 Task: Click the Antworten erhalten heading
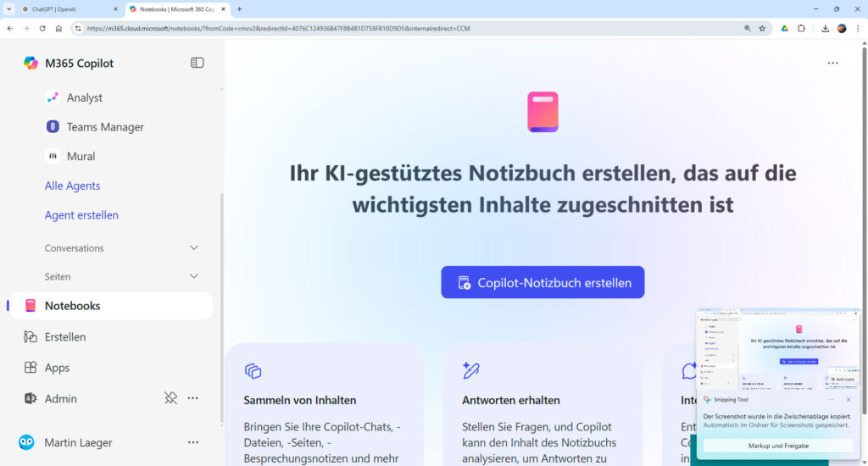(511, 400)
